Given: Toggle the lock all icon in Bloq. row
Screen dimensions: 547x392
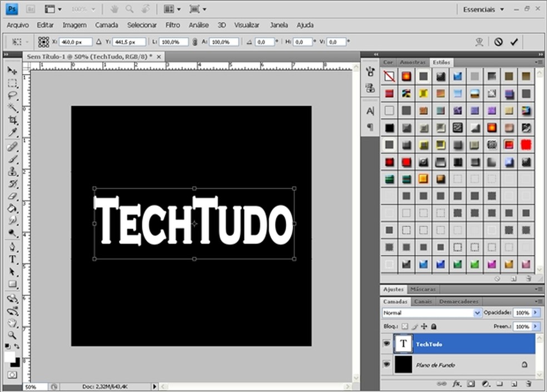Looking at the screenshot, I should [434, 327].
